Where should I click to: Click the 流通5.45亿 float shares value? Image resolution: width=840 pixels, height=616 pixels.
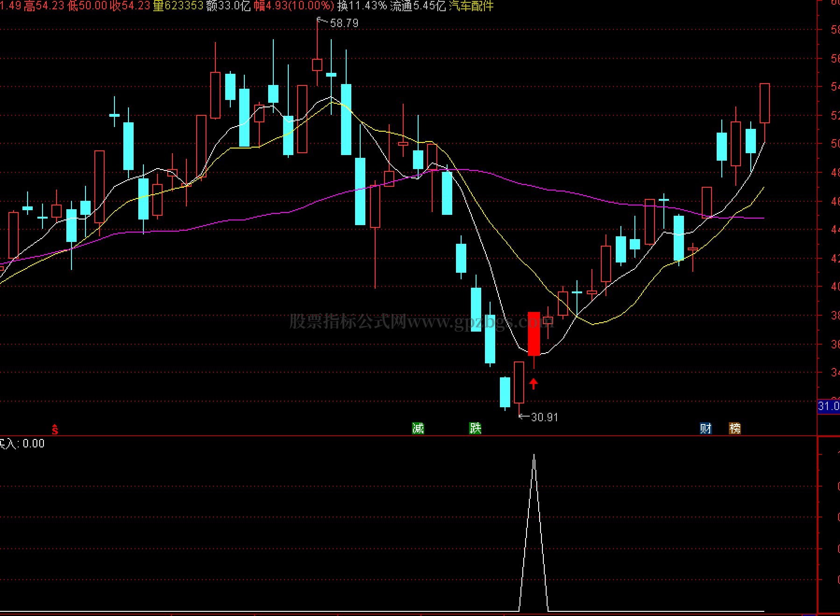pyautogui.click(x=418, y=6)
